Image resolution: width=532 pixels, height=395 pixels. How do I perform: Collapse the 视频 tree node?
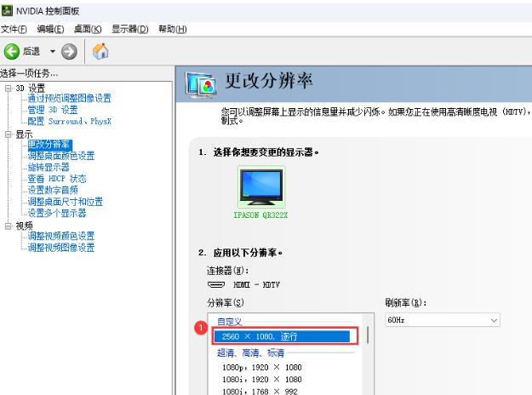click(9, 226)
